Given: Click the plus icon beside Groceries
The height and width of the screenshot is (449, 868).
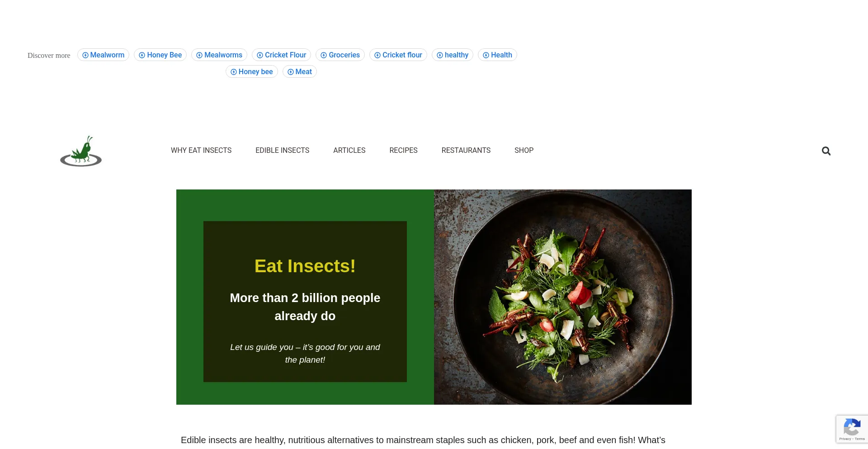Looking at the screenshot, I should (324, 55).
